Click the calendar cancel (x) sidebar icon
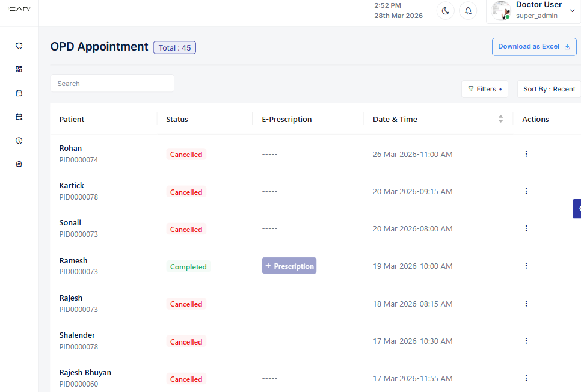This screenshot has width=581, height=392. [x=19, y=117]
